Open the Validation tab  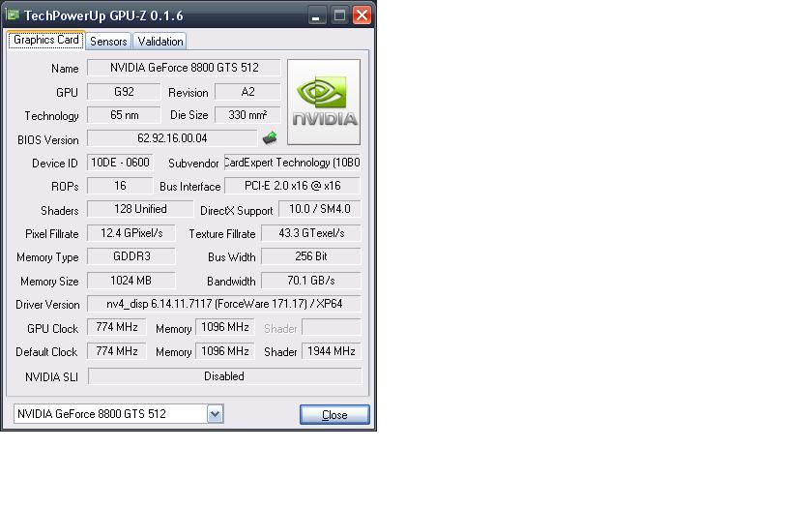point(160,42)
